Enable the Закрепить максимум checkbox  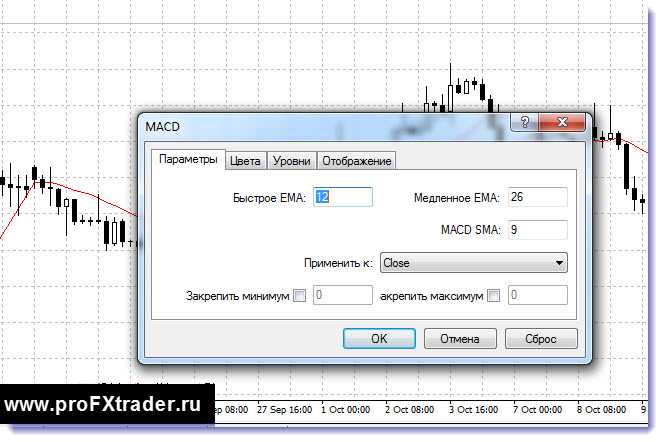(493, 295)
